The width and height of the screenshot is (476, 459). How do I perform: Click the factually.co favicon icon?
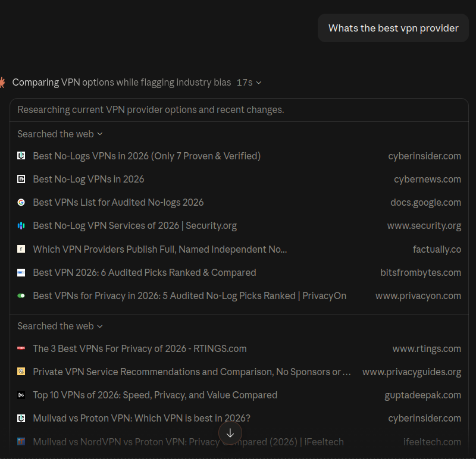(21, 249)
